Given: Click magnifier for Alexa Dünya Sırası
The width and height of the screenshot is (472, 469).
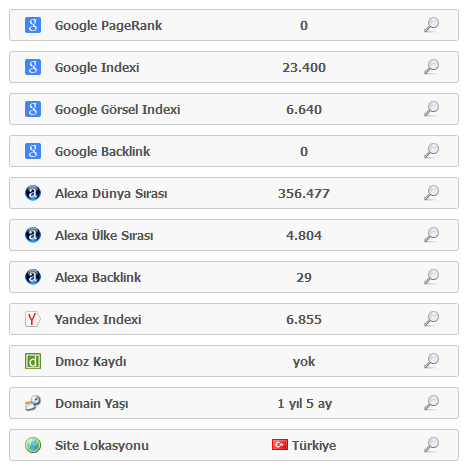Looking at the screenshot, I should tap(432, 193).
